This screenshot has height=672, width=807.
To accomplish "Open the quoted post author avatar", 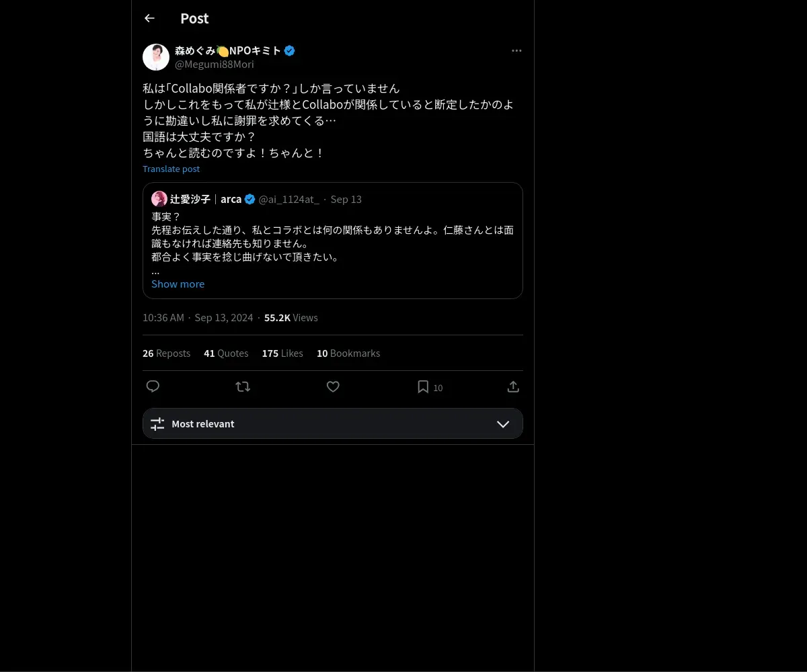I will click(x=159, y=199).
